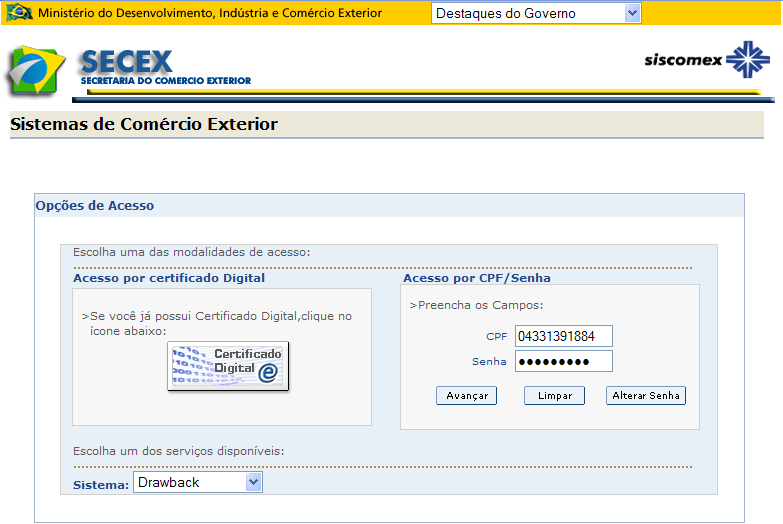This screenshot has height=524, width=783.
Task: Click the Ministério do Desenvolvimento header text
Action: point(210,13)
